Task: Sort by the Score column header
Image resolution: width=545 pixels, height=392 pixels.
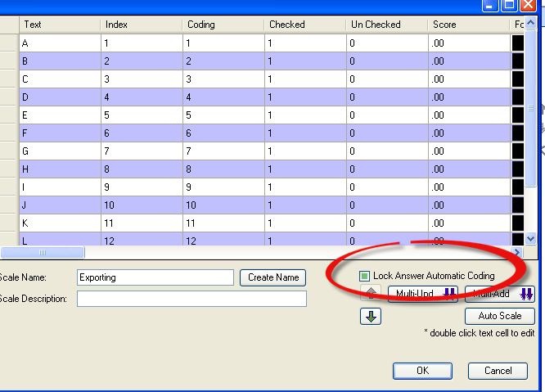Action: coord(469,25)
